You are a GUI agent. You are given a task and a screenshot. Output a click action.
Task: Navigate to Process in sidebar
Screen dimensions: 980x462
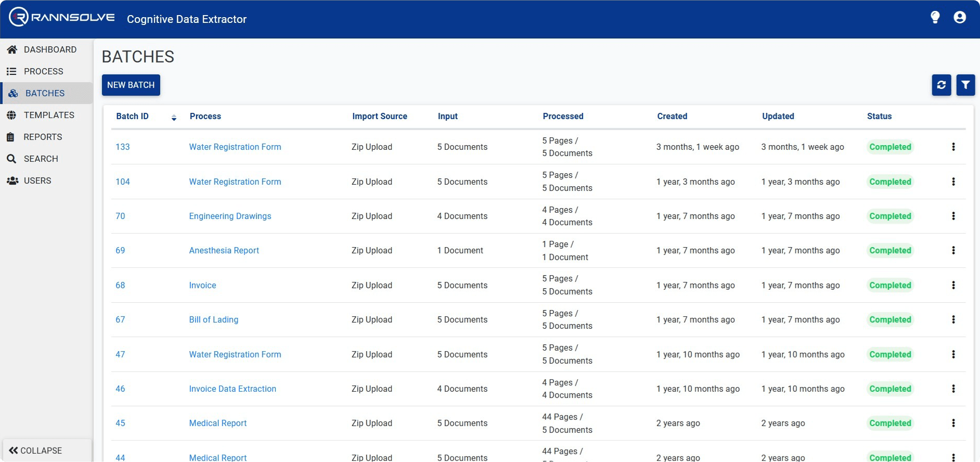click(43, 71)
